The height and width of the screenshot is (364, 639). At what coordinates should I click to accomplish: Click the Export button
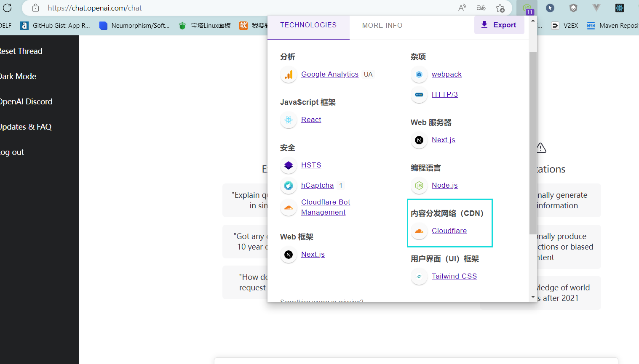point(499,25)
